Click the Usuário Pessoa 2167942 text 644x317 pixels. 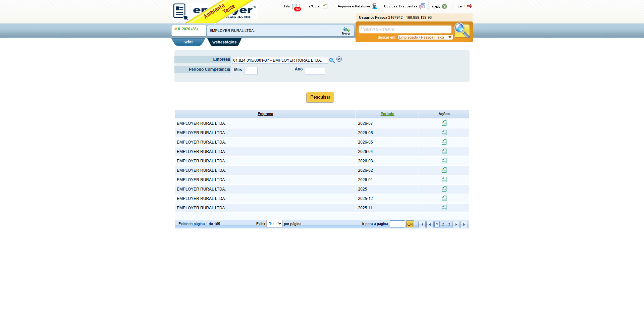[x=395, y=17]
